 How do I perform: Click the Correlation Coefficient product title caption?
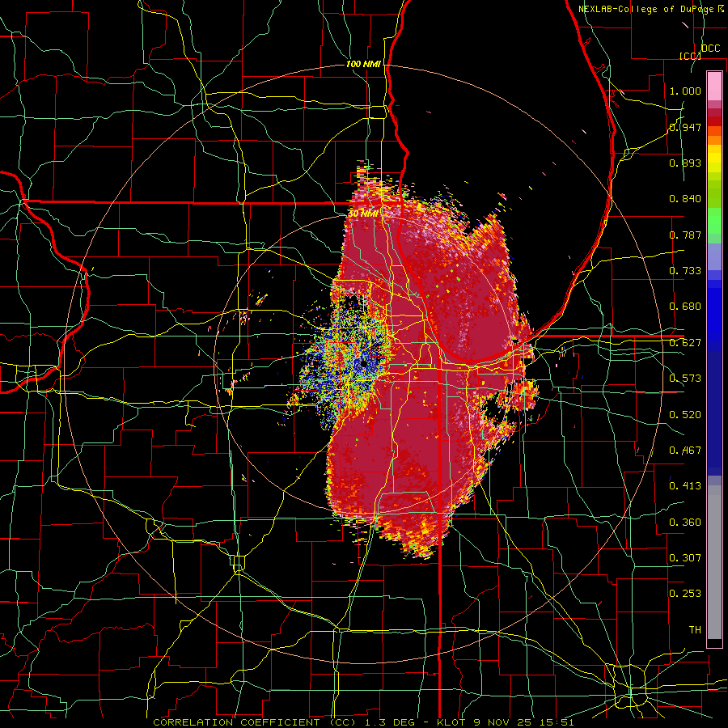click(363, 722)
